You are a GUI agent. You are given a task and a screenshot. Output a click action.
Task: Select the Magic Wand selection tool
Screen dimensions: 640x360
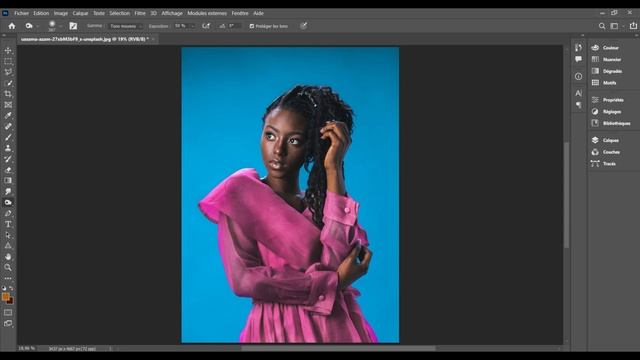[8, 83]
